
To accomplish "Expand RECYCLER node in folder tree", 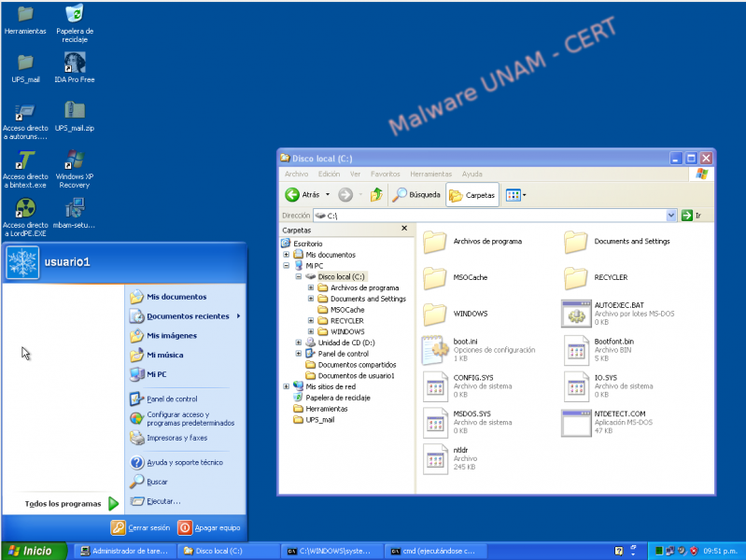I will 311,321.
